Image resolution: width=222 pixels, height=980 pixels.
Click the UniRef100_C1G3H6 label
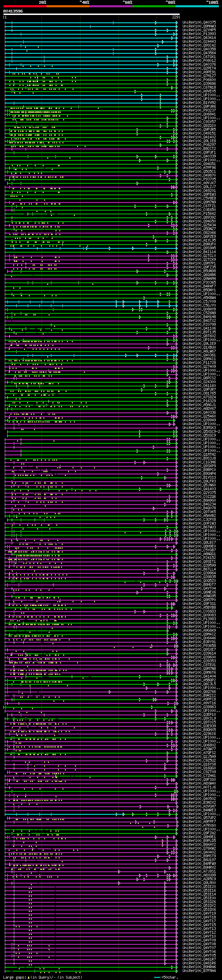click(199, 462)
